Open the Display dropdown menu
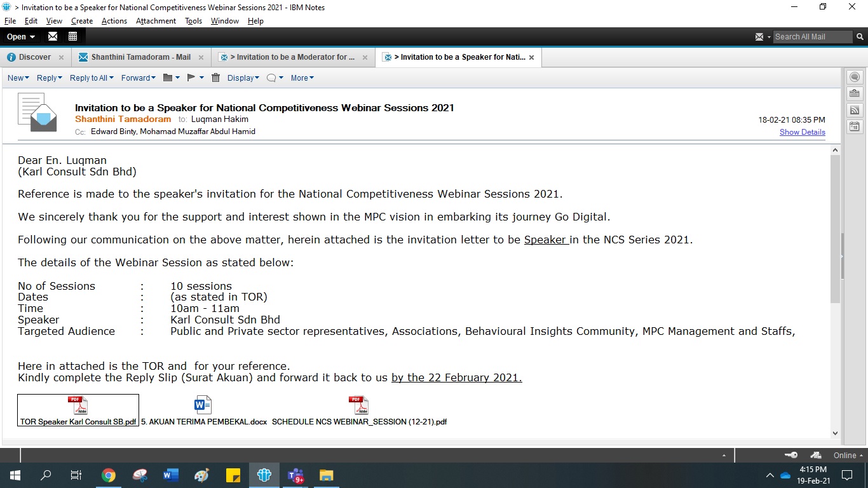 243,78
